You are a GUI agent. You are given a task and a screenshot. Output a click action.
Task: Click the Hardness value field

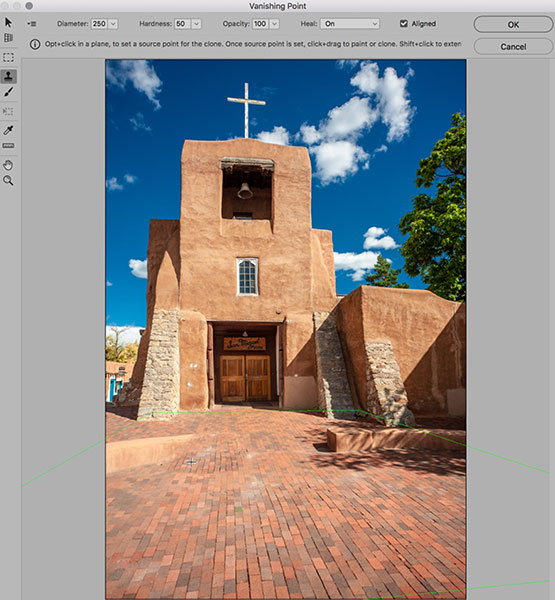coord(183,24)
